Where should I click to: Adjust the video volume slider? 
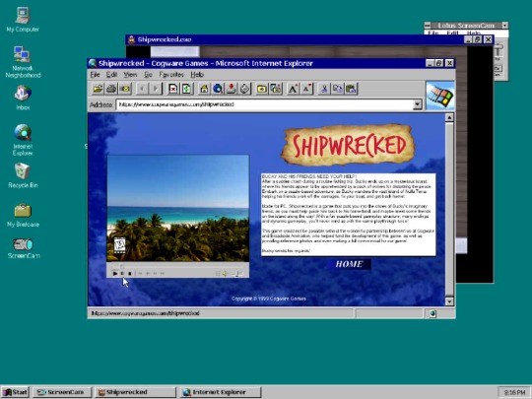click(x=237, y=273)
